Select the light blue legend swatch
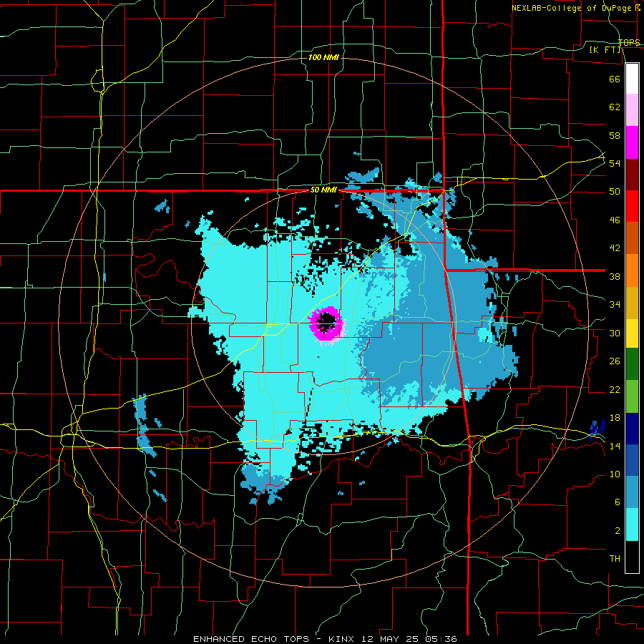The height and width of the screenshot is (644, 644). click(x=632, y=492)
